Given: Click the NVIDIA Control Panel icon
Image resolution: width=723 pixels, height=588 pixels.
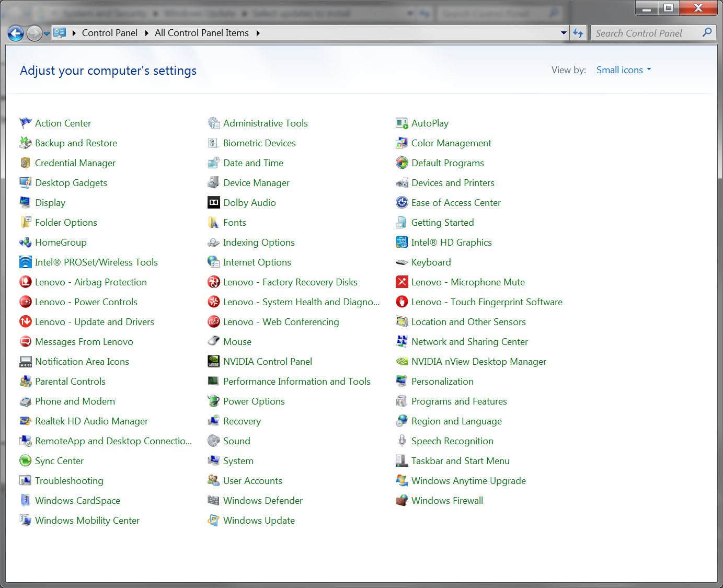Looking at the screenshot, I should (213, 362).
